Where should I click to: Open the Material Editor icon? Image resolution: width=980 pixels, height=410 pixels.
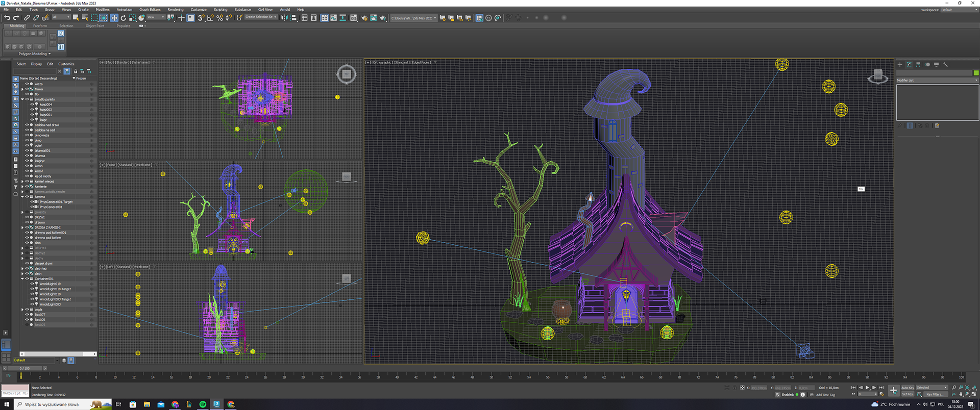point(353,18)
